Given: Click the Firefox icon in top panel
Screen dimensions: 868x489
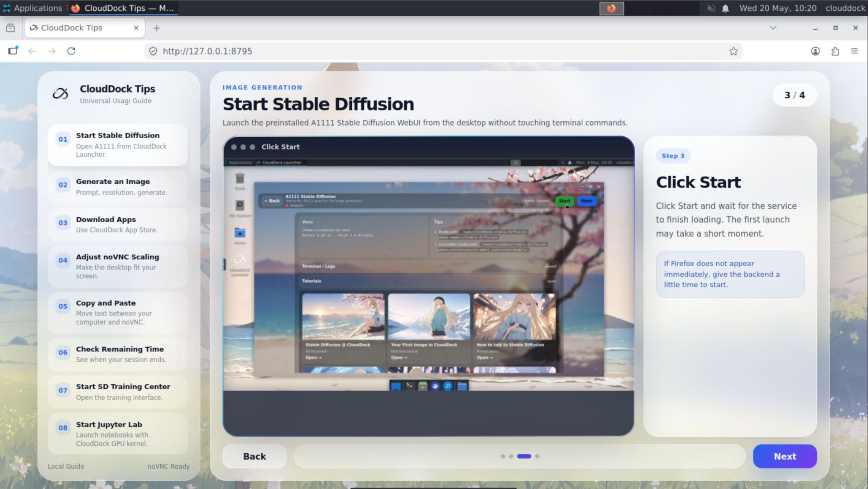Looking at the screenshot, I should pos(611,8).
